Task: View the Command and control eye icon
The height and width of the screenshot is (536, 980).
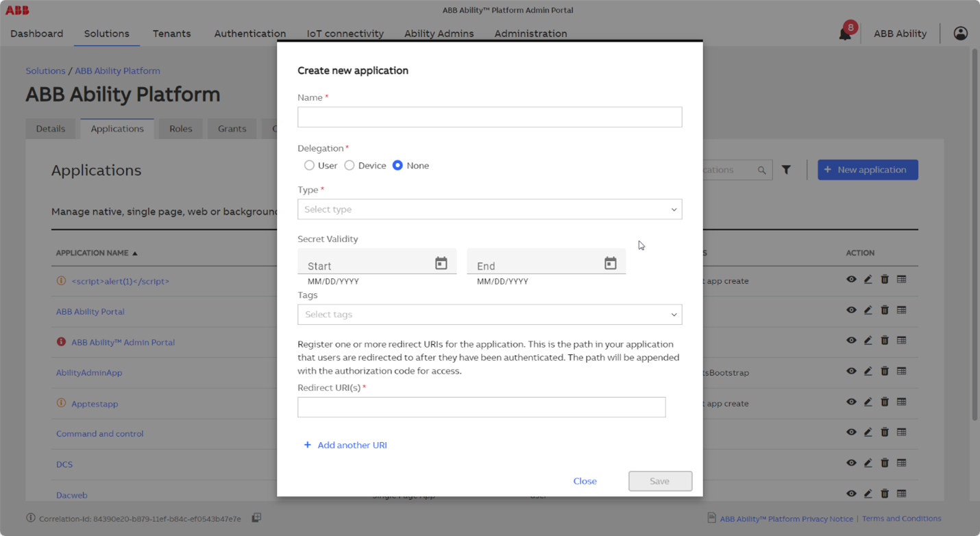Action: click(851, 432)
